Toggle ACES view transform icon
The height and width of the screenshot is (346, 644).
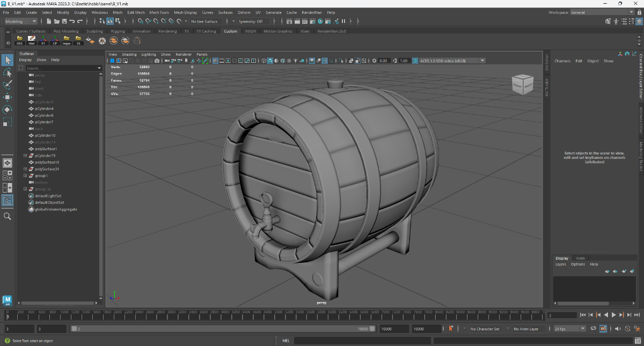pos(415,61)
